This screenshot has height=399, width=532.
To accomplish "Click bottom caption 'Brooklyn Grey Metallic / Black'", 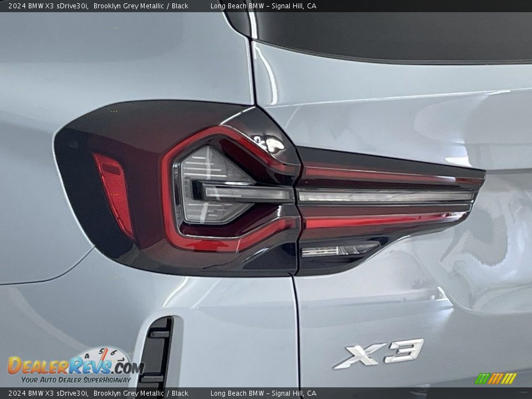I will click(x=141, y=393).
